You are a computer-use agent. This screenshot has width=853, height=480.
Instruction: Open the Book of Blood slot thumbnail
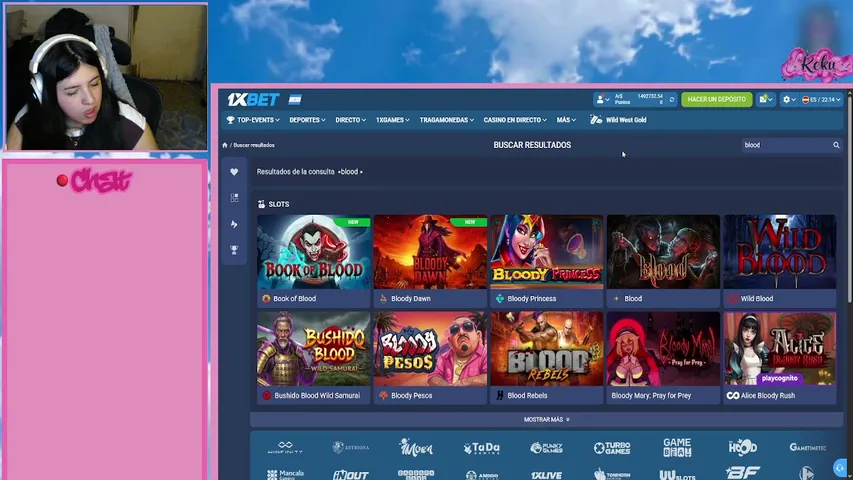tap(314, 252)
